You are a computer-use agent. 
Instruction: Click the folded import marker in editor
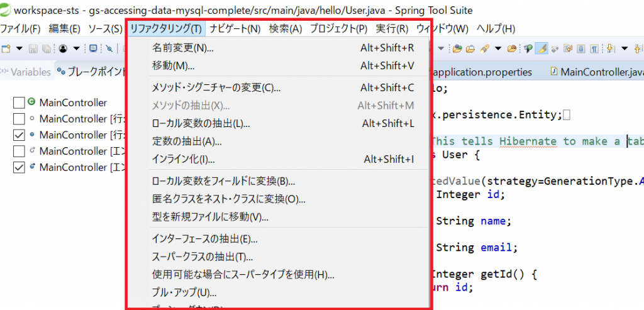[x=567, y=115]
